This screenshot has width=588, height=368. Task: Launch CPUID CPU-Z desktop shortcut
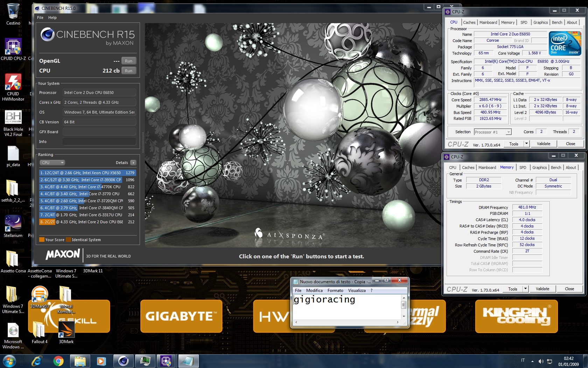13,49
